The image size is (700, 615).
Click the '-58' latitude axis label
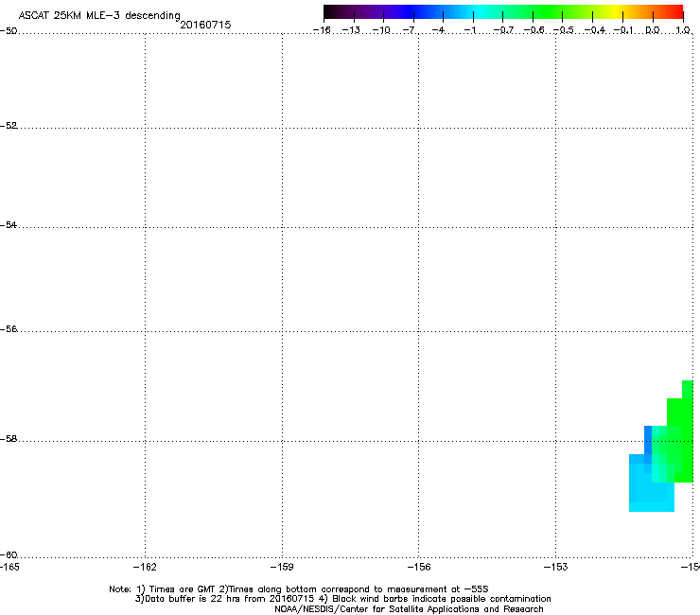9,439
